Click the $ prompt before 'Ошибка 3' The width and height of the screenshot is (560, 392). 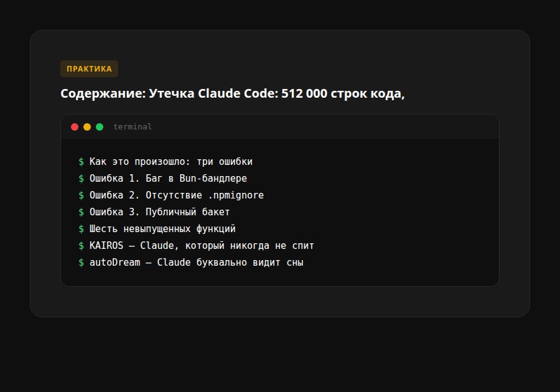tap(80, 212)
